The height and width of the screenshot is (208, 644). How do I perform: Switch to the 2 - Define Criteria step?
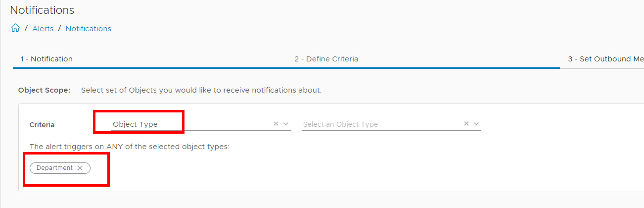(326, 59)
